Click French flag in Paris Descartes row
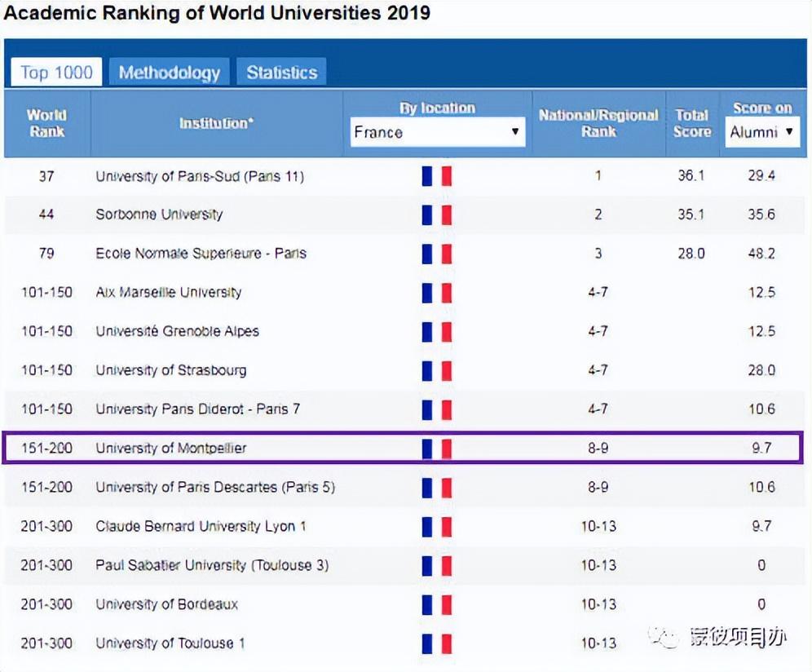 pyautogui.click(x=437, y=488)
